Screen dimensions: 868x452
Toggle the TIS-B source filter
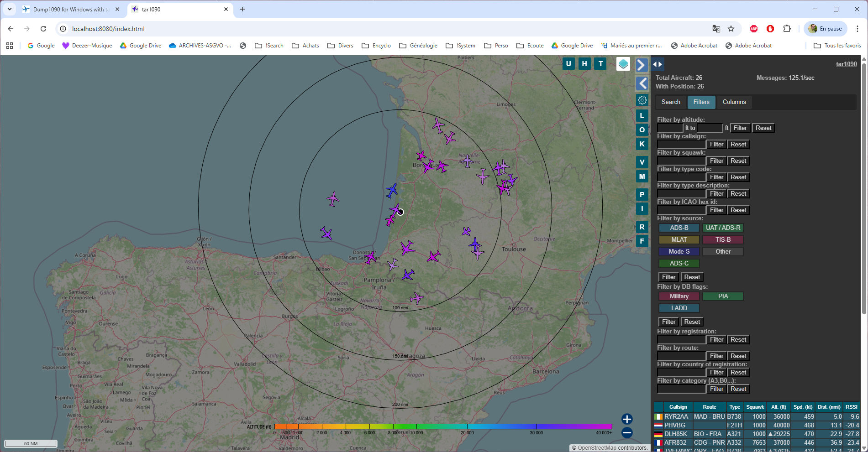(723, 240)
